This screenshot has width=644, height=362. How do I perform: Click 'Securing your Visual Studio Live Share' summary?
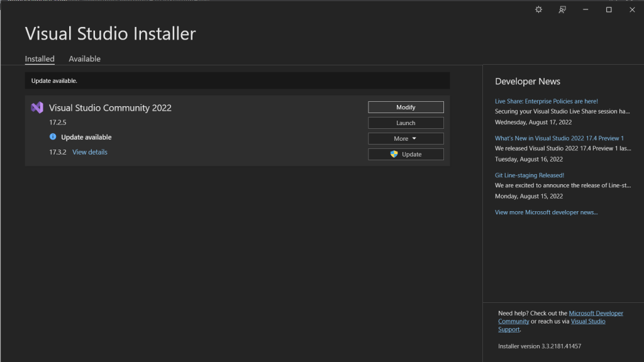point(562,111)
